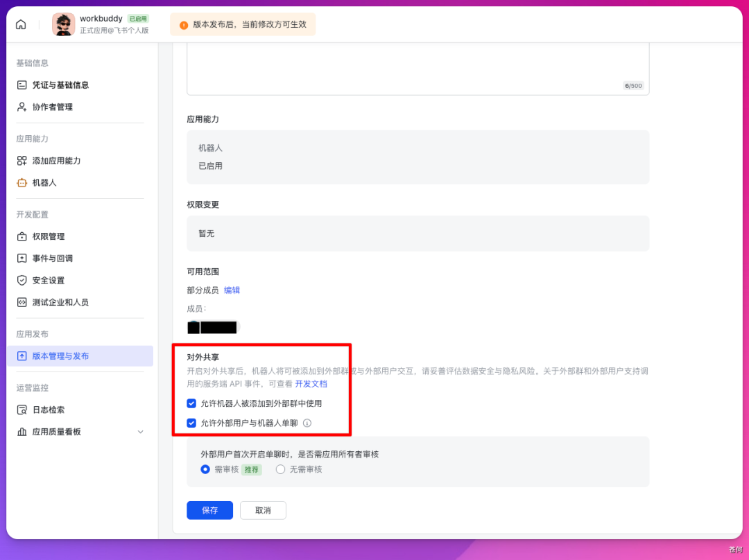Uncheck 允许机器人被添加到外部群中使用 checkbox

click(x=191, y=403)
